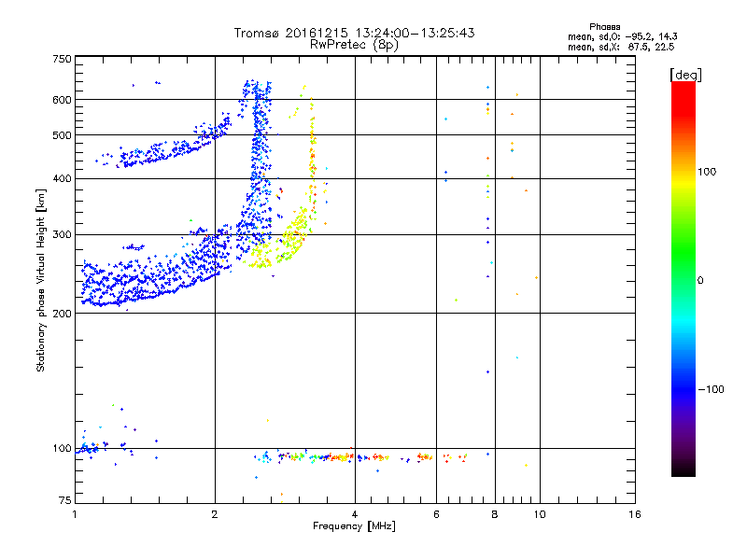This screenshot has height=560, width=747.
Task: Click the y-axis tick label '200'
Action: click(x=62, y=314)
